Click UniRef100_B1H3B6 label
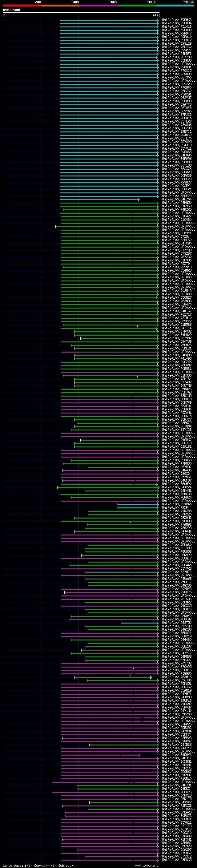This screenshot has width=197, height=868. tap(177, 260)
